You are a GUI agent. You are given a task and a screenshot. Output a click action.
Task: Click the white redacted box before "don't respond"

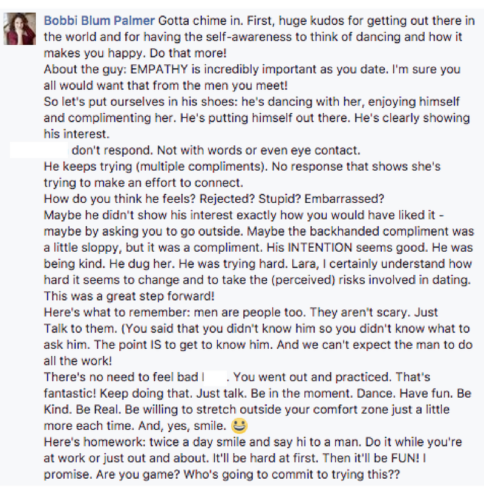click(39, 150)
